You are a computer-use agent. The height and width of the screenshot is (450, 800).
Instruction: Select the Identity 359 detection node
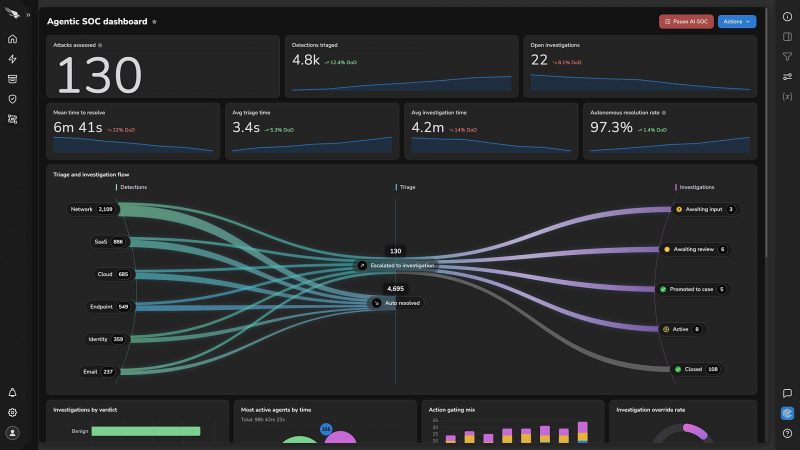click(x=106, y=339)
